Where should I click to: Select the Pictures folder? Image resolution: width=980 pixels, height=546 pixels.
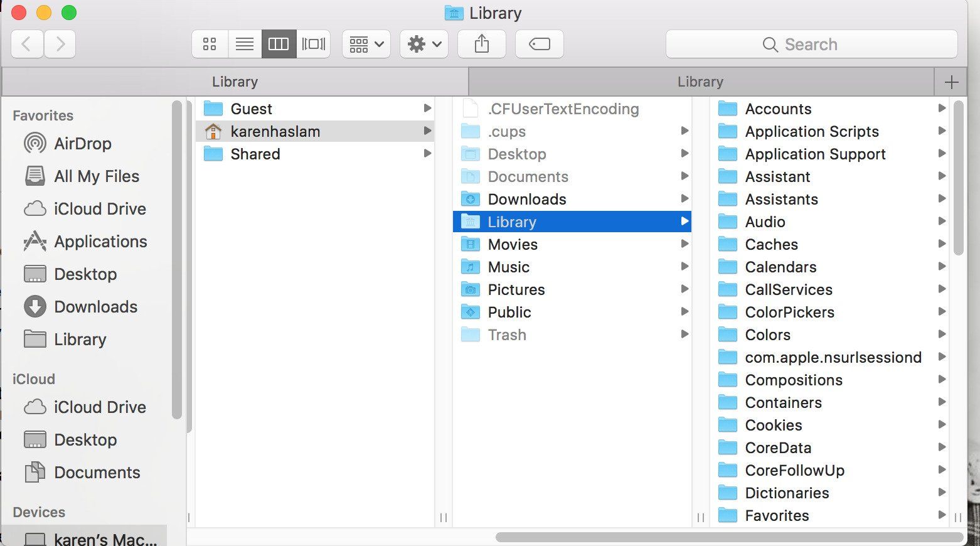(x=516, y=289)
